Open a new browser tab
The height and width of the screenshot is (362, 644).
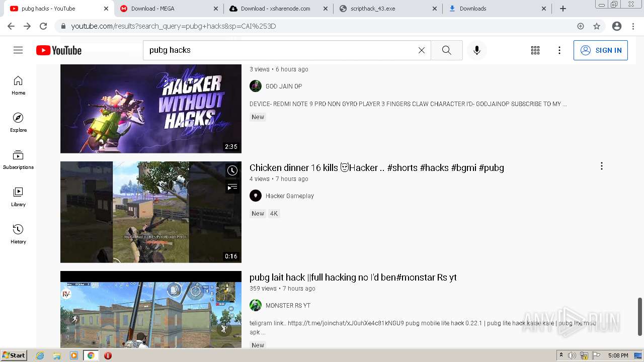coord(563,9)
